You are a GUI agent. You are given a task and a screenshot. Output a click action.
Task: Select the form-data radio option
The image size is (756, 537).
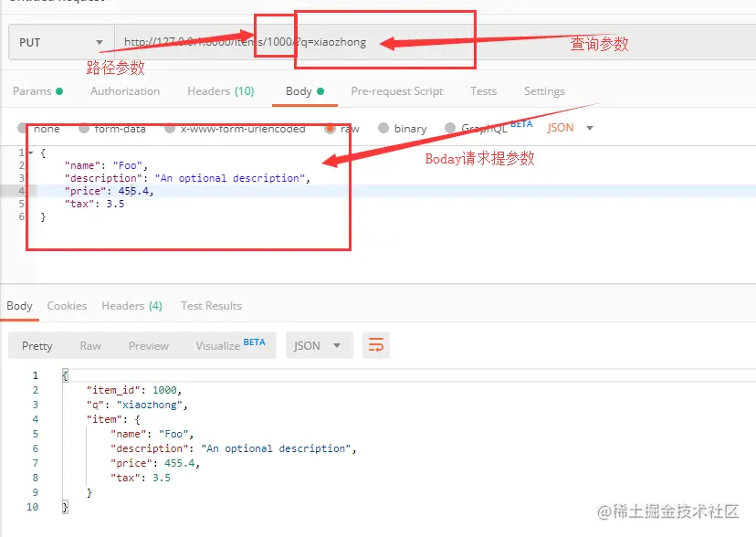[x=84, y=128]
